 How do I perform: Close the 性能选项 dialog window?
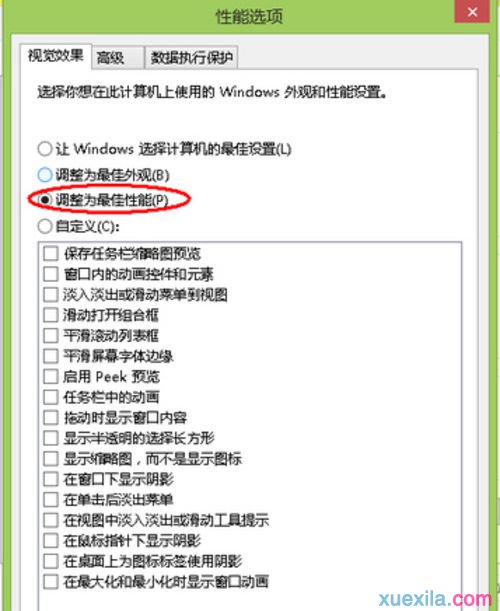472,12
